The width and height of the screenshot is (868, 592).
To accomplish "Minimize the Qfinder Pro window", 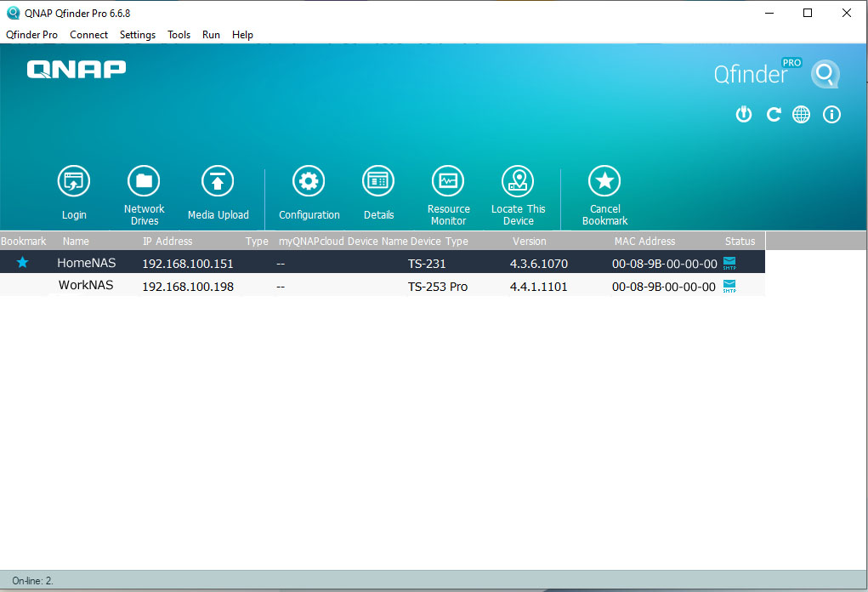I will point(769,13).
